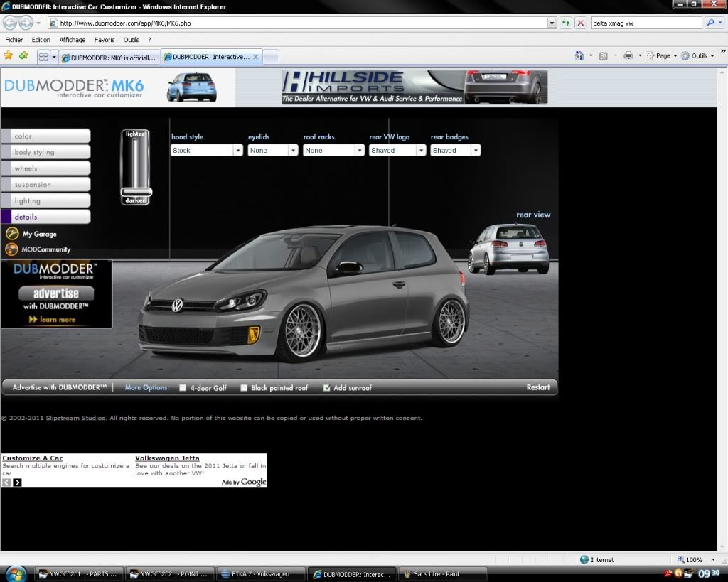
Task: Open the Edition menu
Action: click(x=41, y=40)
